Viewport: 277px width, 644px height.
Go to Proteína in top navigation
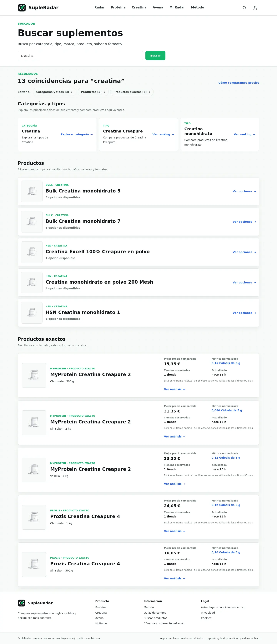[118, 7]
